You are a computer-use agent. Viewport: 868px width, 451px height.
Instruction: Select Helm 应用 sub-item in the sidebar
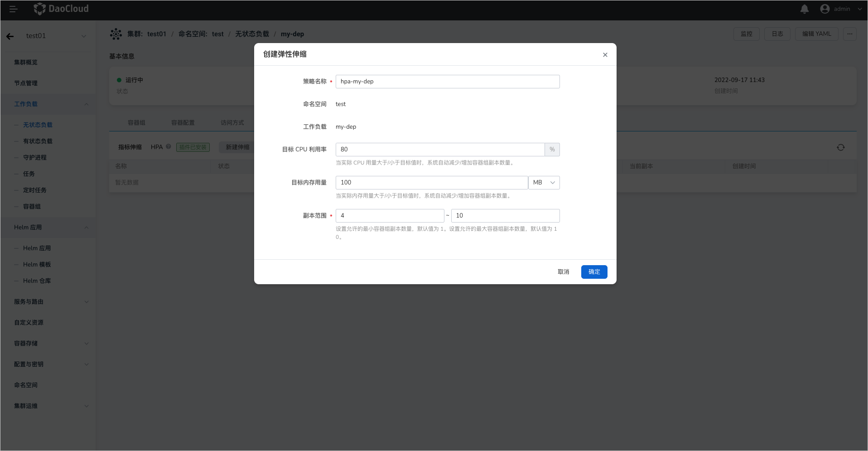tap(37, 248)
